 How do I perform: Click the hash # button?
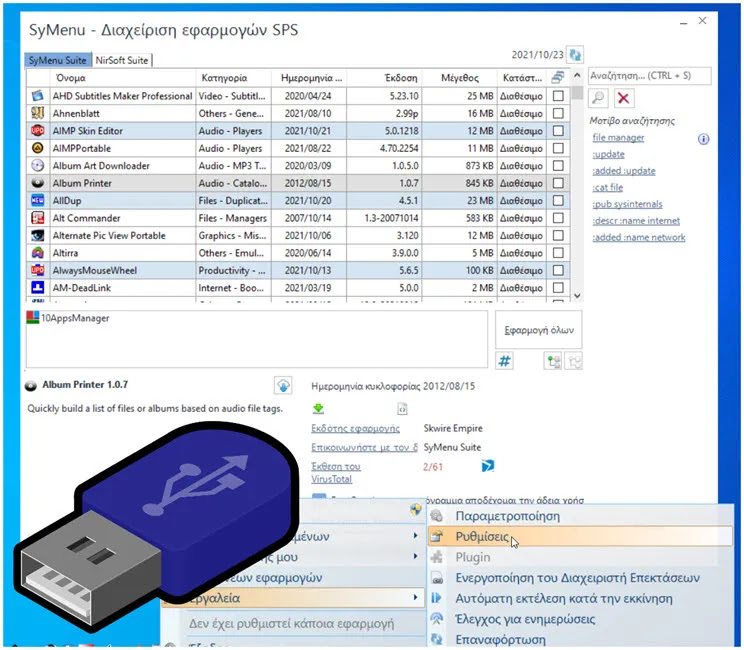[504, 362]
